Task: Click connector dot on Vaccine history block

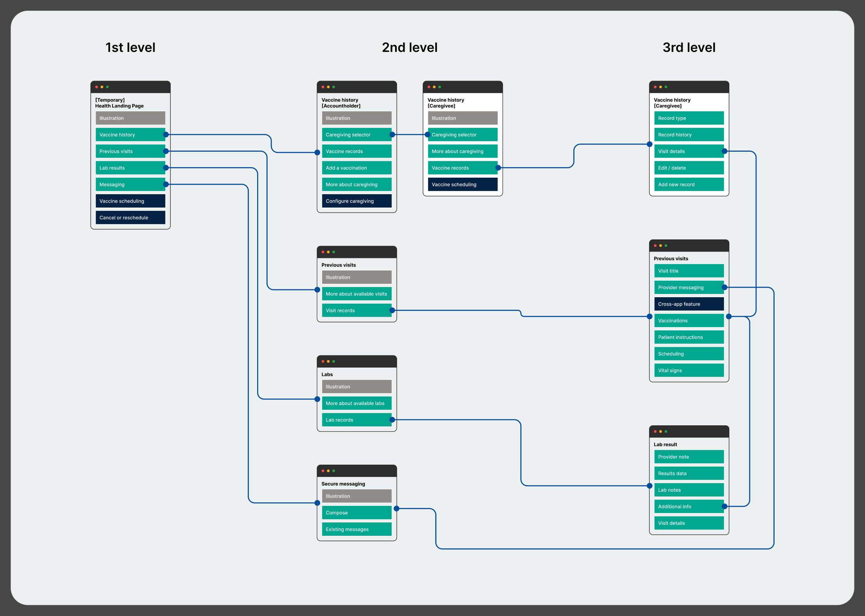Action: 166,134
